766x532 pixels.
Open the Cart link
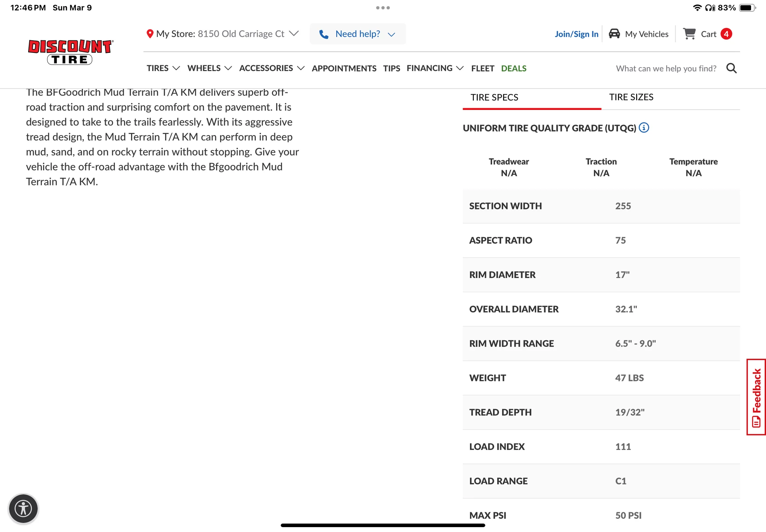(x=708, y=34)
